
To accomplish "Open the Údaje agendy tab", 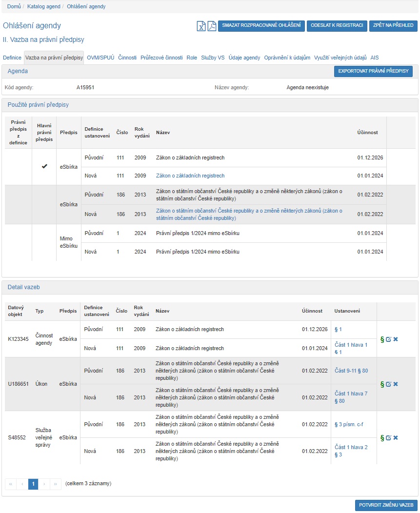I will point(244,58).
